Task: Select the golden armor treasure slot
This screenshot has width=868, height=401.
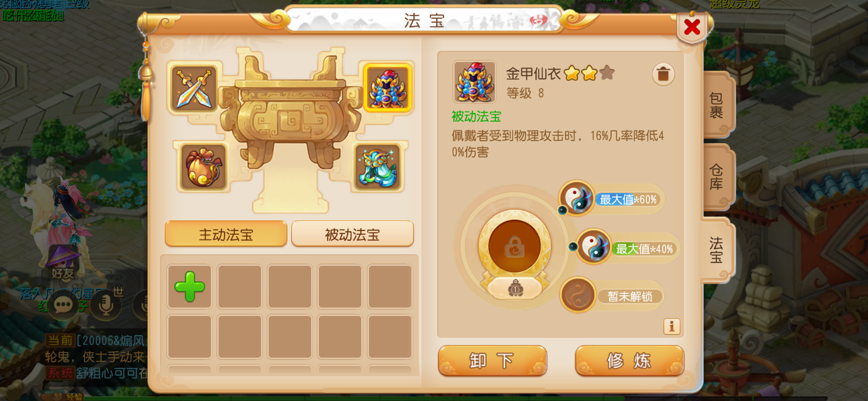Action: point(388,88)
